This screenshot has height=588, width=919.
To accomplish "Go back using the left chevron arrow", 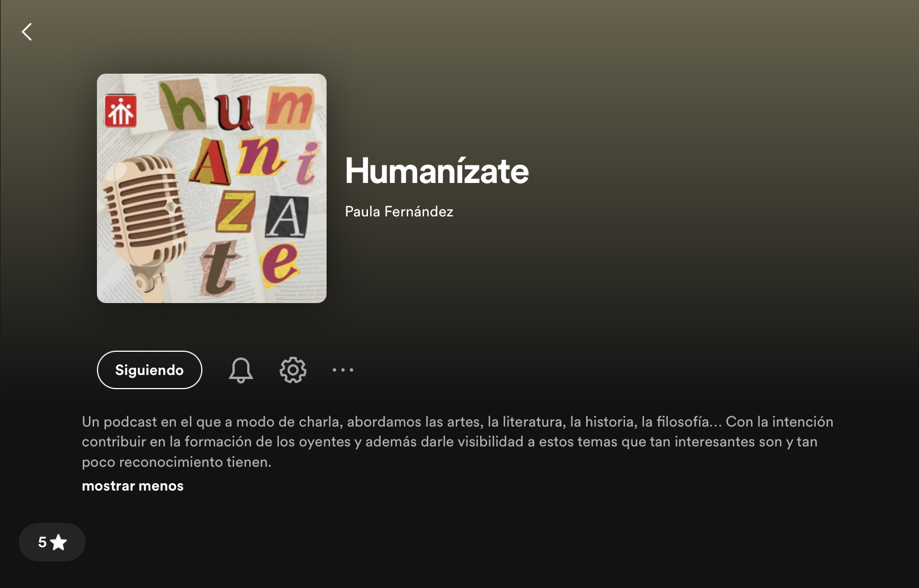I will coord(27,32).
